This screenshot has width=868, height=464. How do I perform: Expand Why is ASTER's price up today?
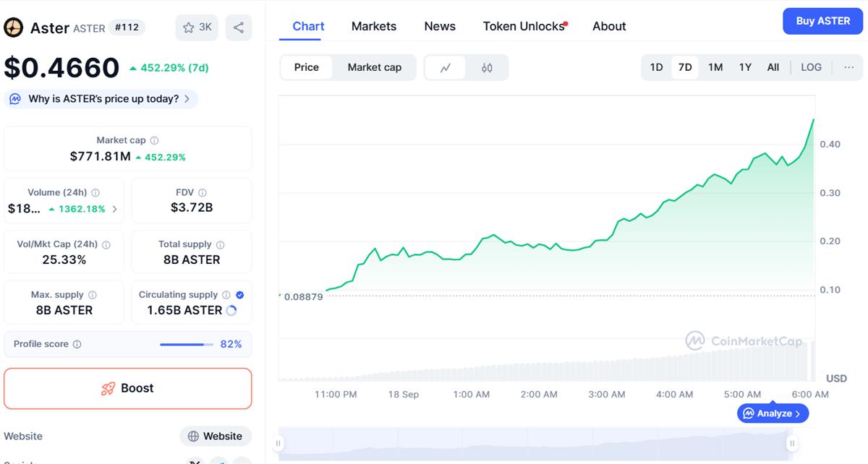101,99
